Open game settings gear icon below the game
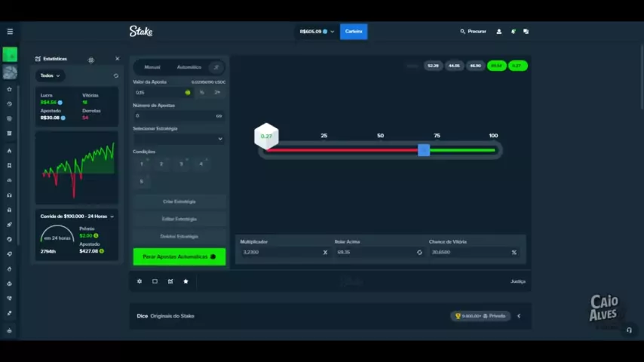The width and height of the screenshot is (644, 362). point(140,281)
